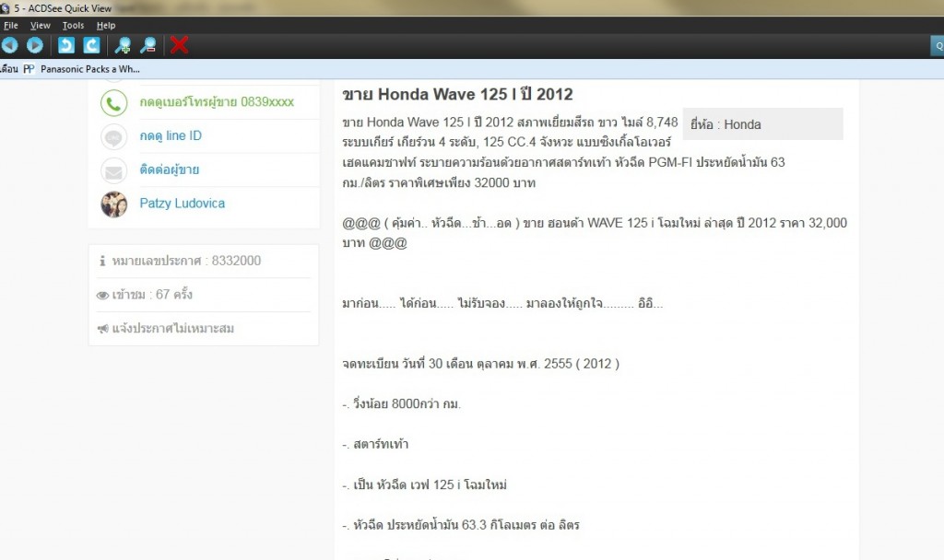Open the View menu
944x560 pixels.
(x=41, y=25)
